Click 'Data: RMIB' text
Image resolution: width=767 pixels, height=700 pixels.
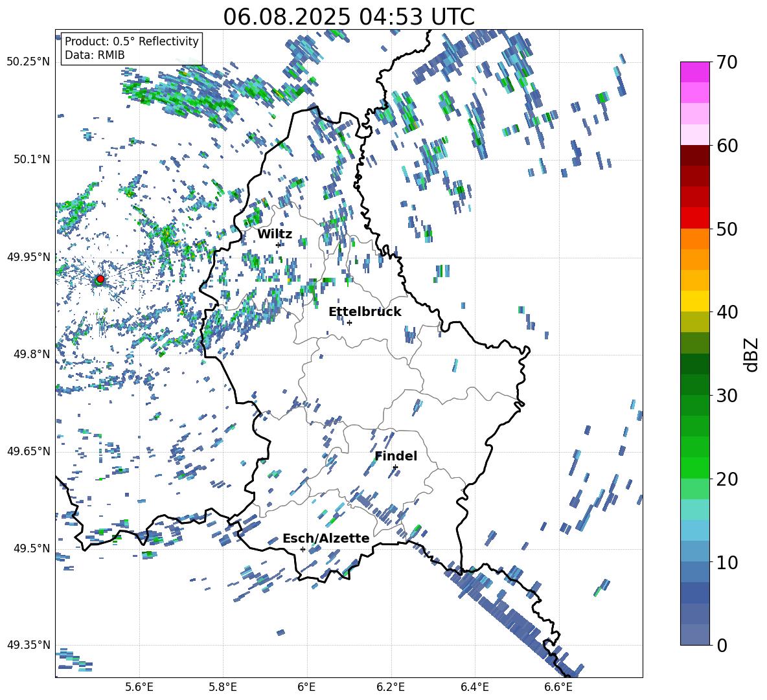(95, 55)
